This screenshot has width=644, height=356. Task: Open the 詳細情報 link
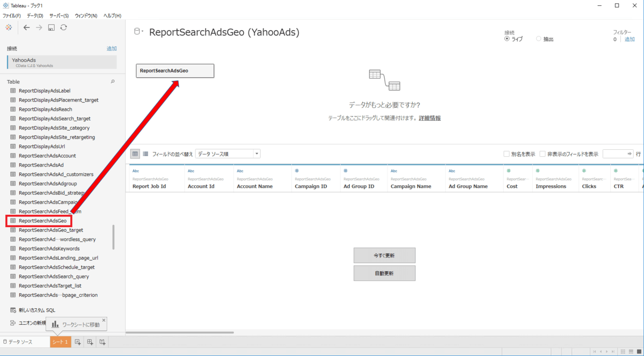tap(430, 118)
